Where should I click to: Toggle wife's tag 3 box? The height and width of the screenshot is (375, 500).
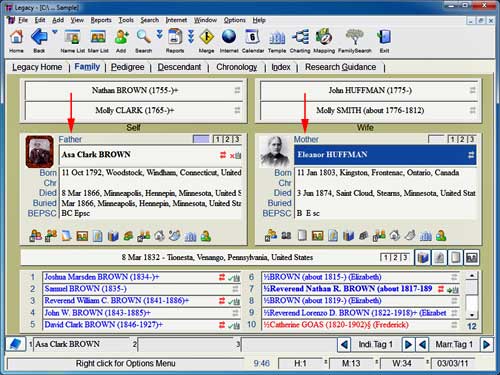point(471,139)
